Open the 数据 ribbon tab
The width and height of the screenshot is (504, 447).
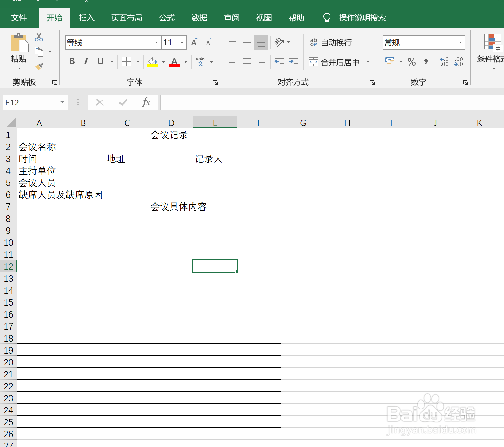point(199,18)
